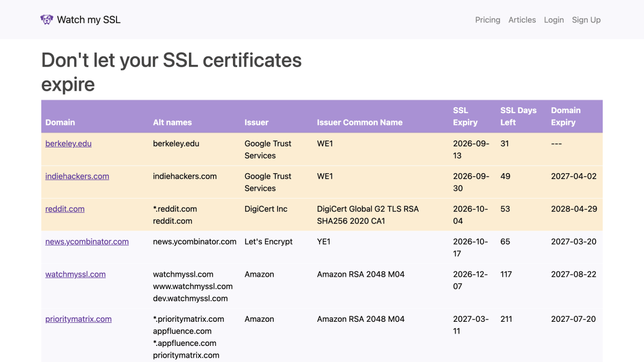Viewport: 644px width, 362px height.
Task: Click the 2027-03-20 domain expiry
Action: (x=574, y=242)
